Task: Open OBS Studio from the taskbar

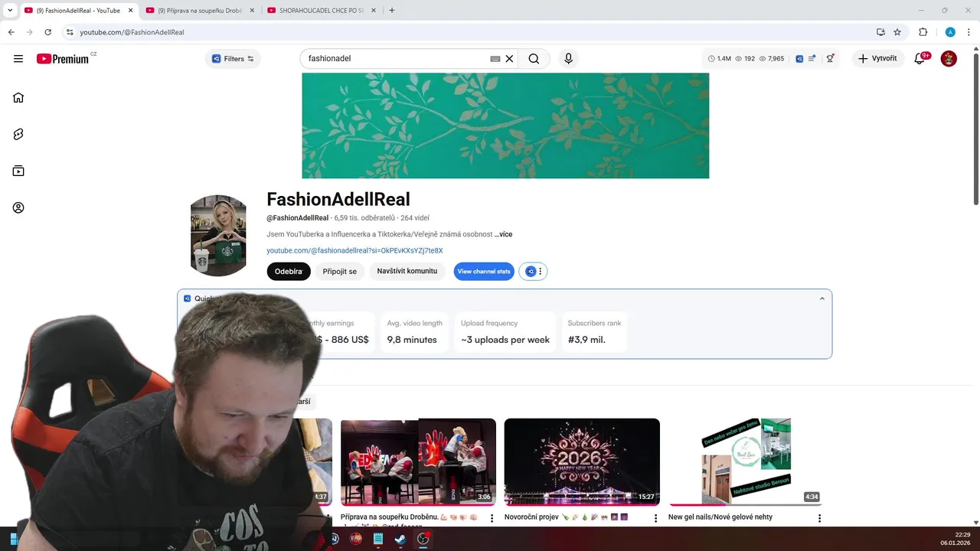Action: click(x=422, y=539)
